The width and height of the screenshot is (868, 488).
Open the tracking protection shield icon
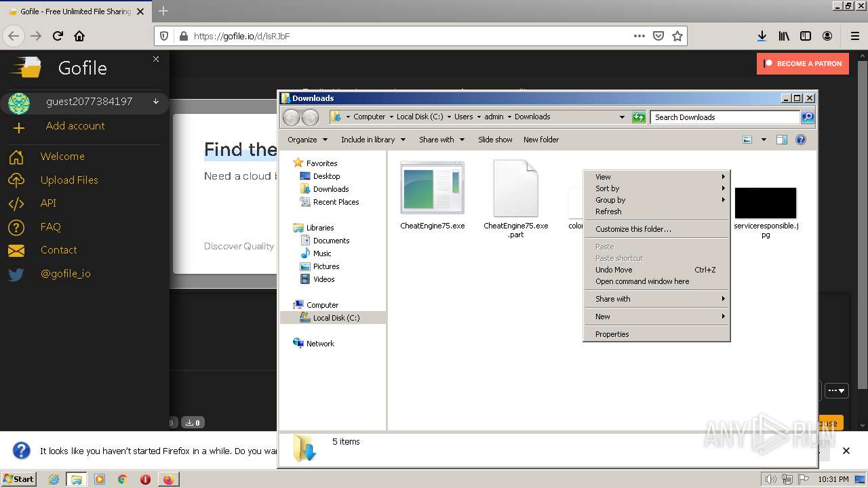tap(165, 36)
